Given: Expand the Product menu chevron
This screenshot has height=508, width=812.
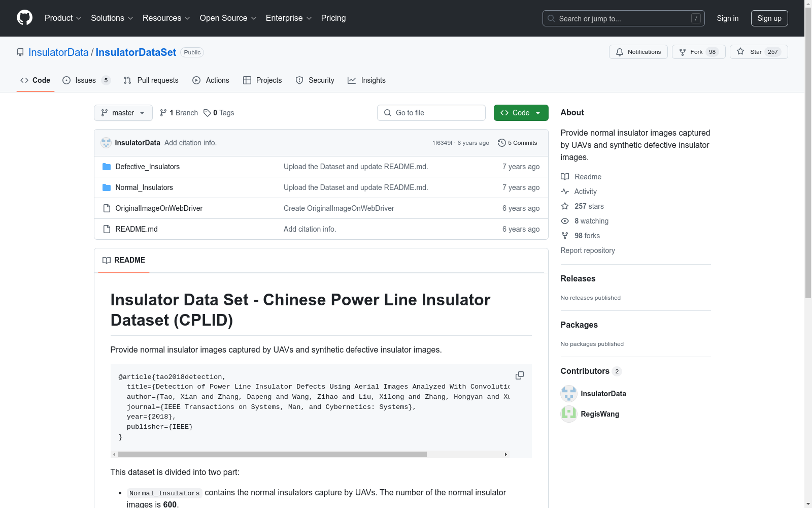Looking at the screenshot, I should (79, 18).
